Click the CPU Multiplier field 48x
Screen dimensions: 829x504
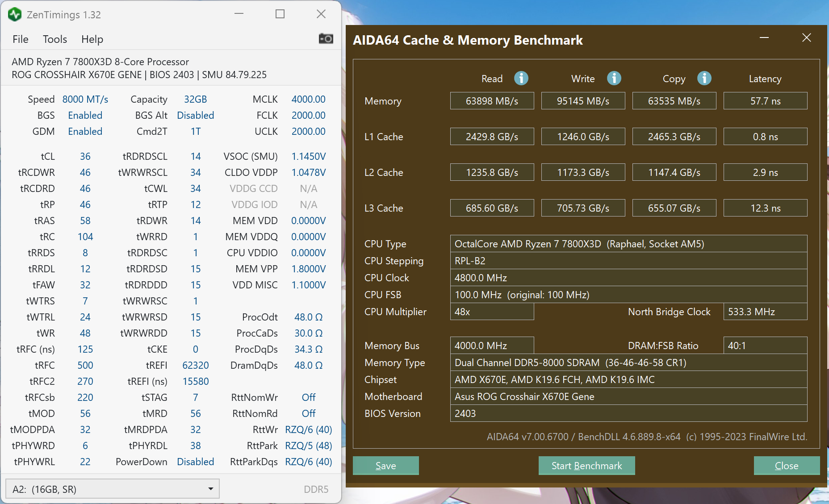click(492, 312)
